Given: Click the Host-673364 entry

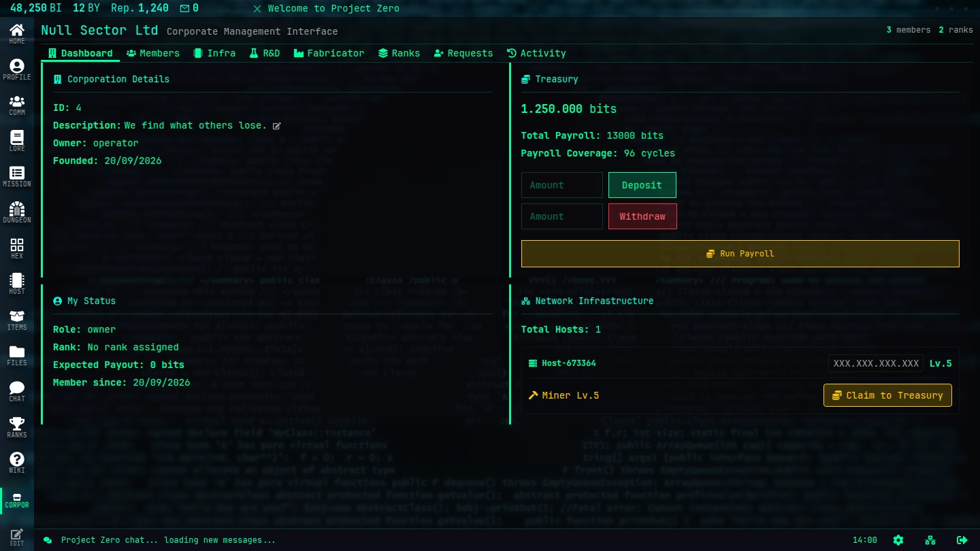Looking at the screenshot, I should coord(562,363).
